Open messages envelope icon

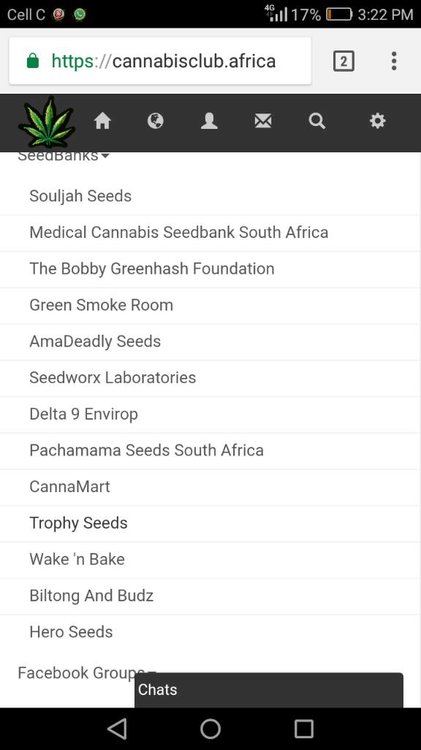263,121
